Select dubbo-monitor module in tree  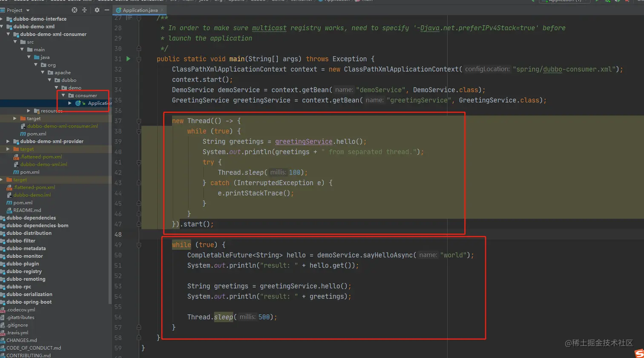coord(25,256)
